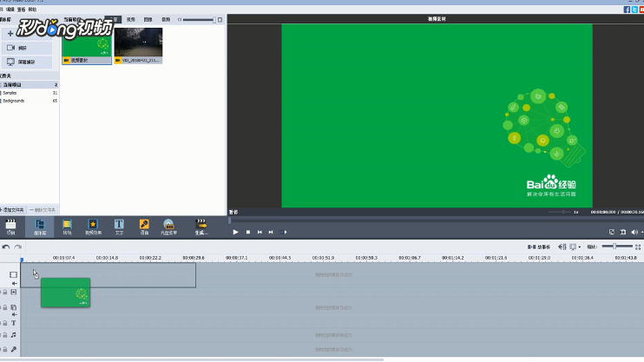The height and width of the screenshot is (362, 644).
Task: Click the music note track icon
Action: click(x=14, y=335)
